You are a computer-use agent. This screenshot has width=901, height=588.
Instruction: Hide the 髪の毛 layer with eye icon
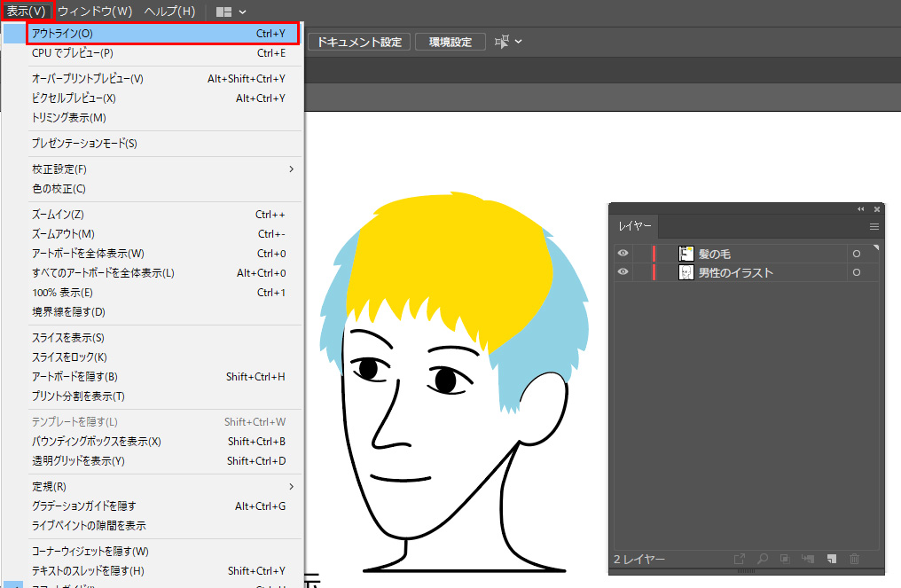click(623, 254)
